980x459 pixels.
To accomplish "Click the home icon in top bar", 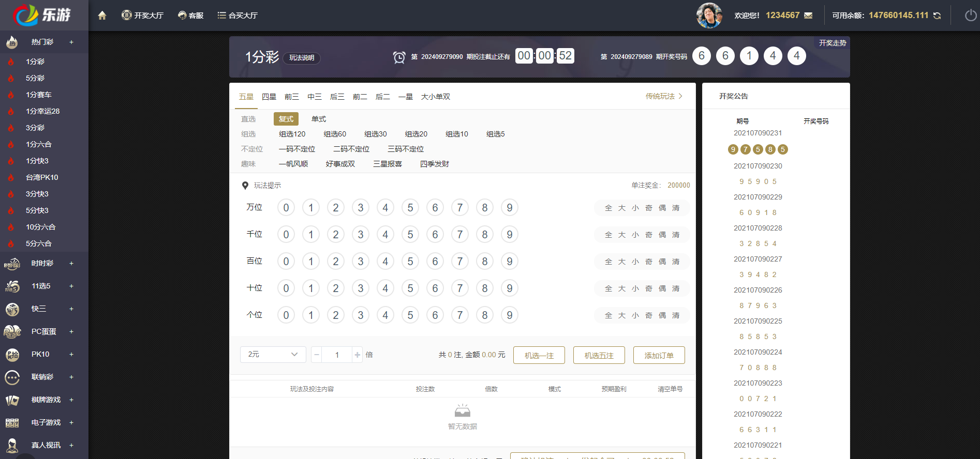I will pyautogui.click(x=102, y=16).
